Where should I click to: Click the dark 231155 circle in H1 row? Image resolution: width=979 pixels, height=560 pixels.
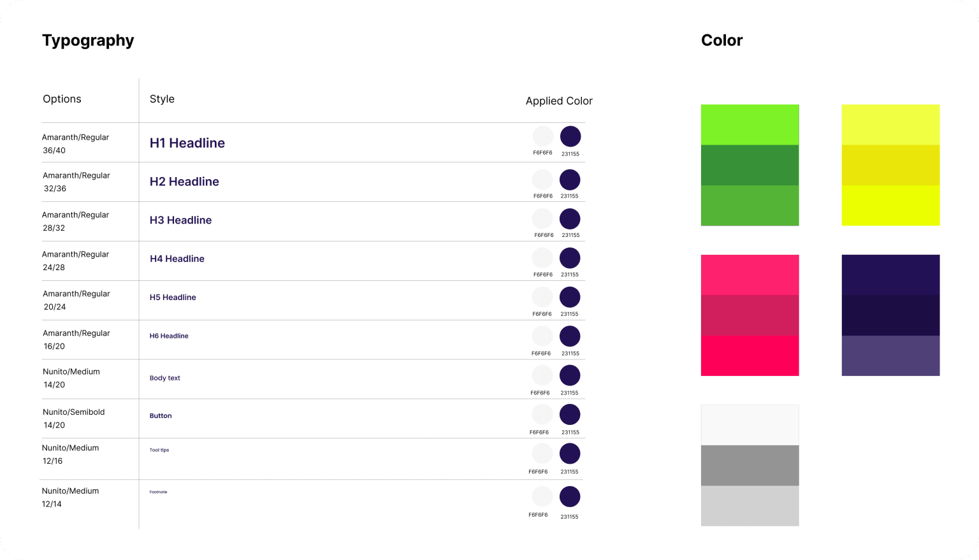(570, 136)
